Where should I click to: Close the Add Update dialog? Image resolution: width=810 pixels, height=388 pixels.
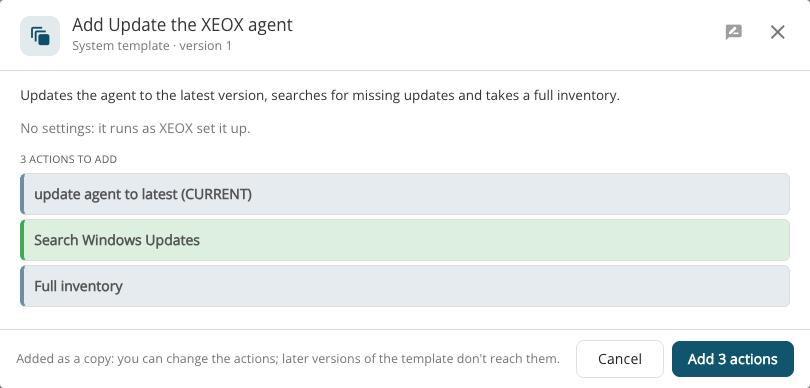(777, 32)
